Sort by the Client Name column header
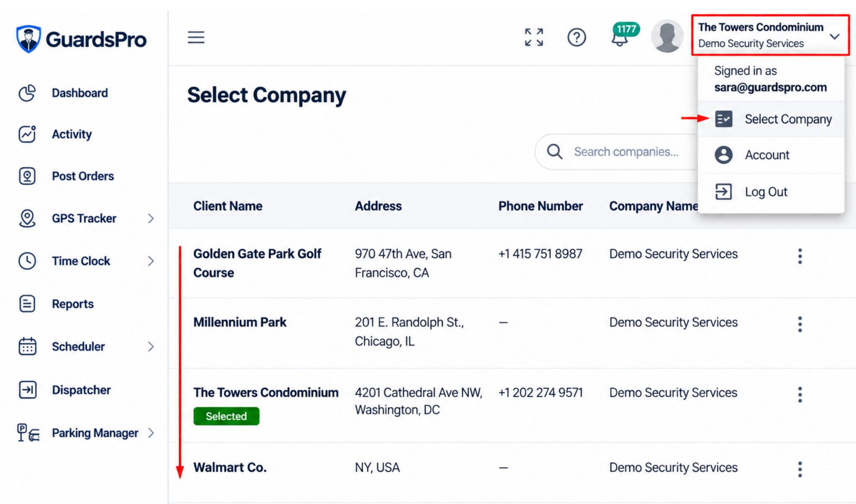The width and height of the screenshot is (856, 504). click(x=228, y=206)
